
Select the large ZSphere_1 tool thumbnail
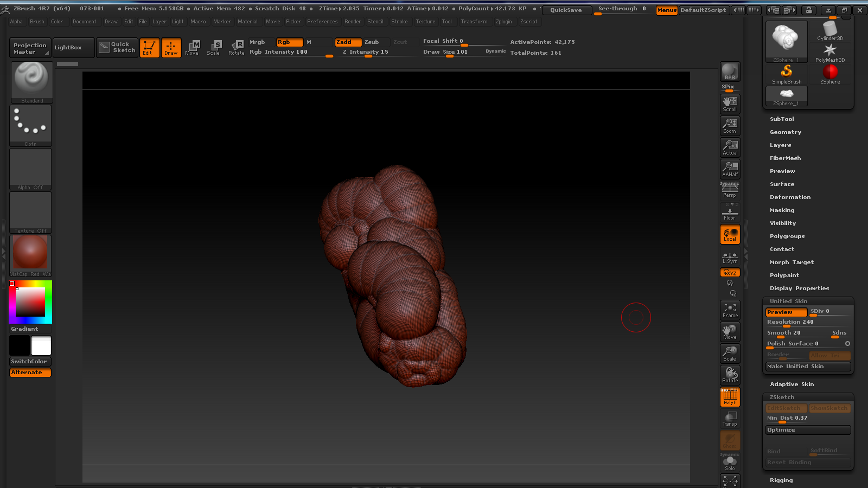787,42
